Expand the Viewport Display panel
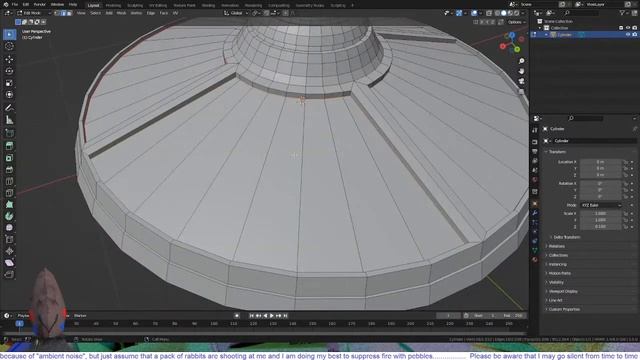 (562, 291)
